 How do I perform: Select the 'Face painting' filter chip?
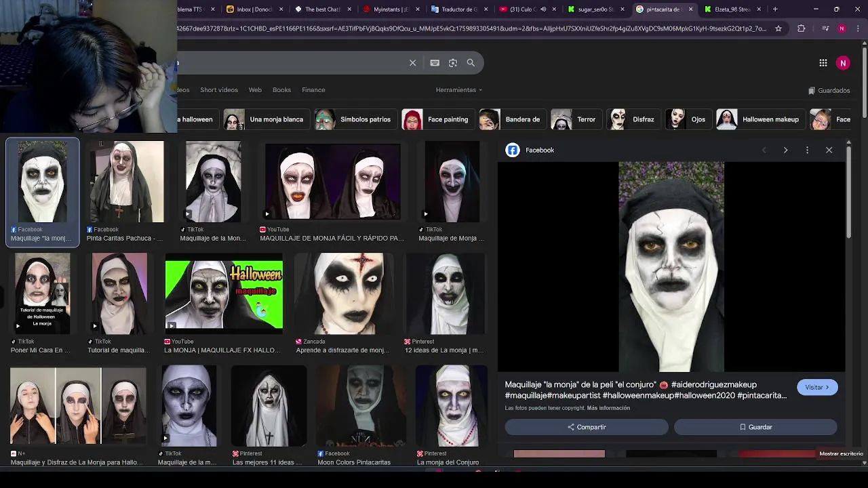click(438, 119)
